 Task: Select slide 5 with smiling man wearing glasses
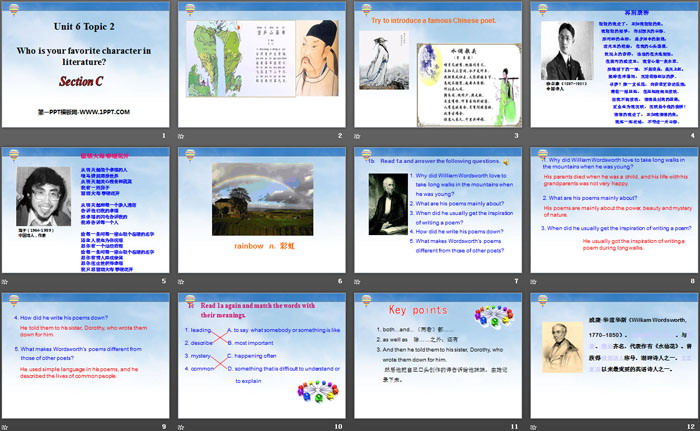pyautogui.click(x=85, y=210)
